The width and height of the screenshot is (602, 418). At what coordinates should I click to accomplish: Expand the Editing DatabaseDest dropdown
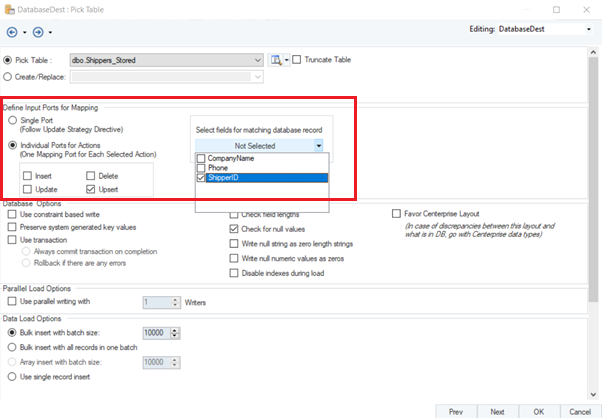click(589, 30)
